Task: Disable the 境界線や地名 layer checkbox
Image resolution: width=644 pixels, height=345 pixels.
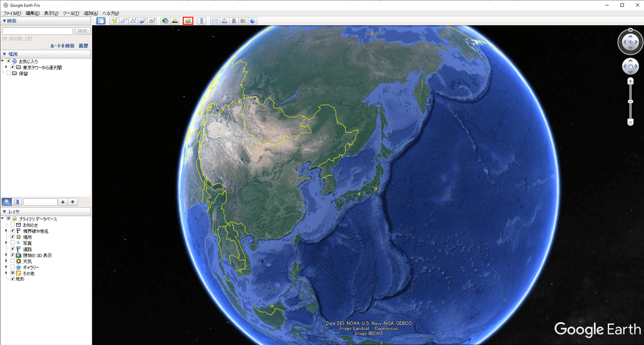Action: coord(12,231)
